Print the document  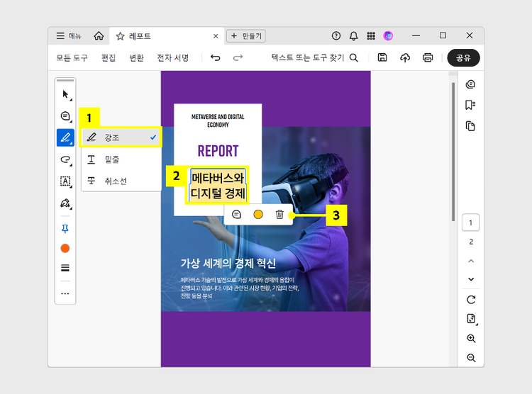tap(428, 57)
